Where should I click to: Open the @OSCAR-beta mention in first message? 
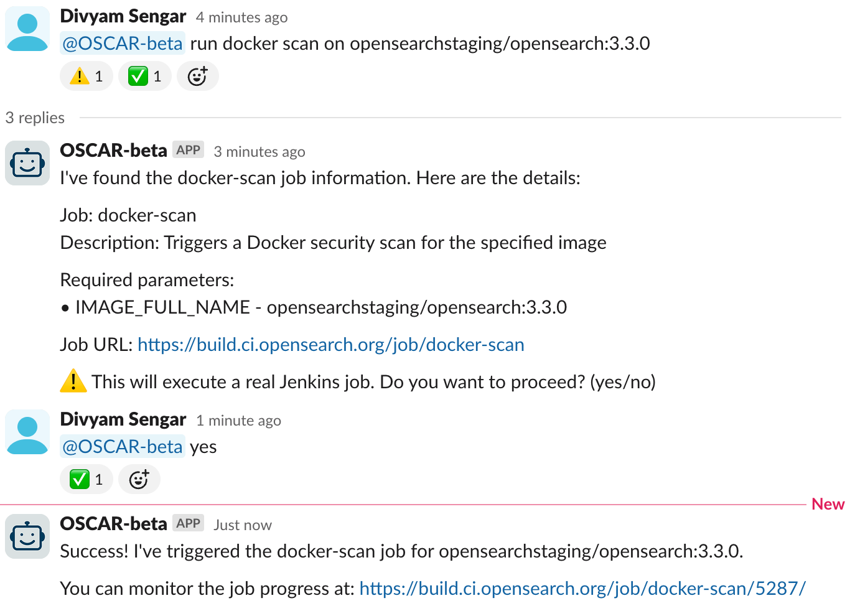123,44
